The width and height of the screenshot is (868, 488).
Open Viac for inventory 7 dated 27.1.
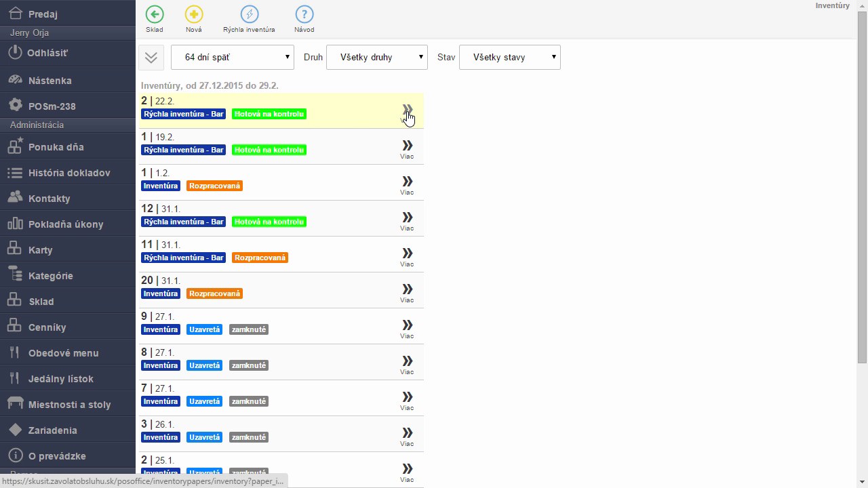click(x=407, y=401)
